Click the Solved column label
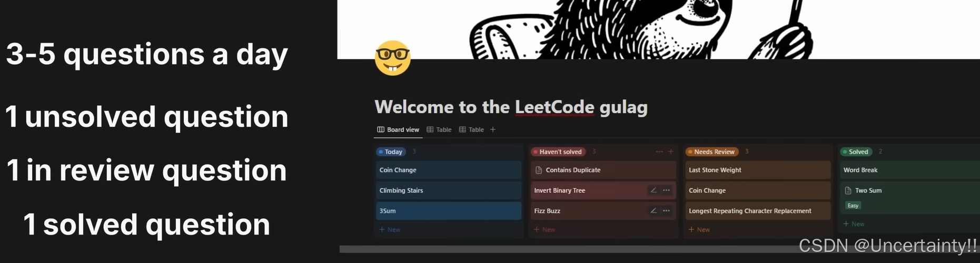The width and height of the screenshot is (980, 263). (x=856, y=151)
